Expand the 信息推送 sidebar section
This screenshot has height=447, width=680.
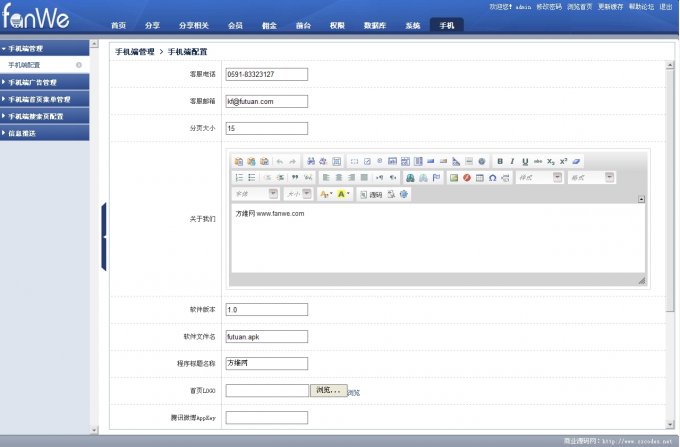[x=45, y=133]
